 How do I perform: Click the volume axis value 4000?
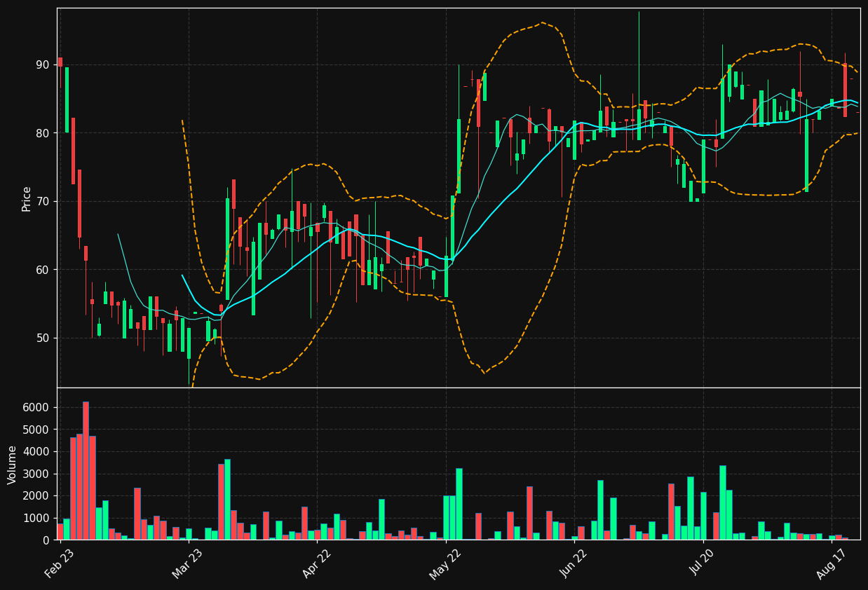point(36,452)
